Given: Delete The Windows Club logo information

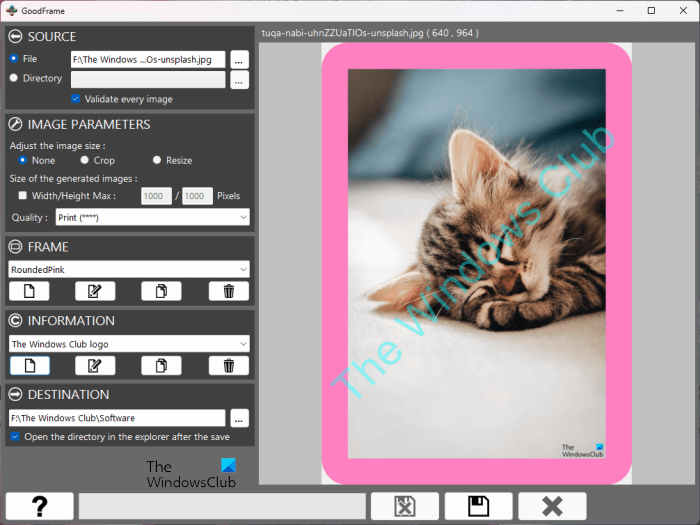Looking at the screenshot, I should [229, 366].
